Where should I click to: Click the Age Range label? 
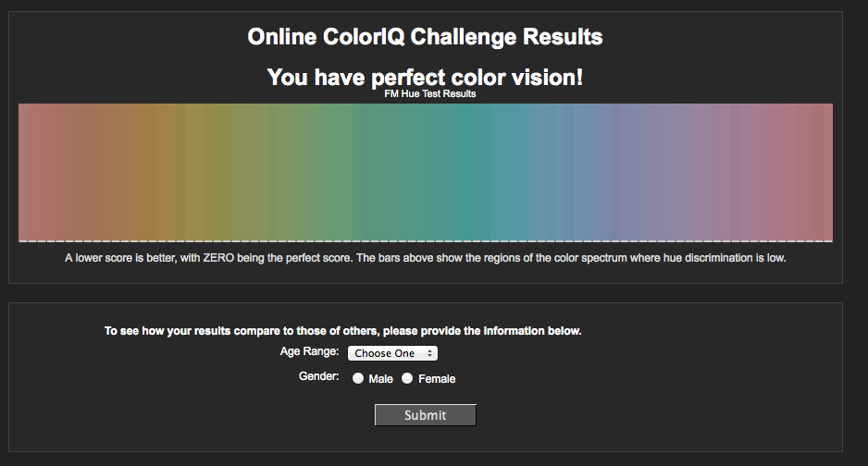click(309, 351)
